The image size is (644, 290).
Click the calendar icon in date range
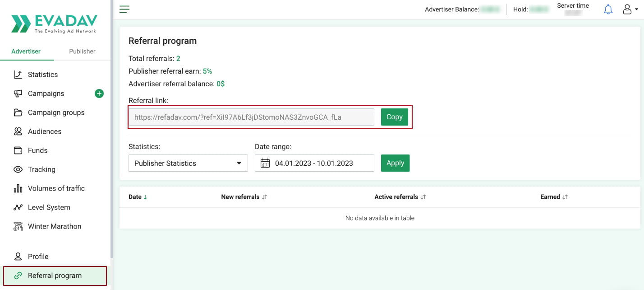(x=265, y=163)
